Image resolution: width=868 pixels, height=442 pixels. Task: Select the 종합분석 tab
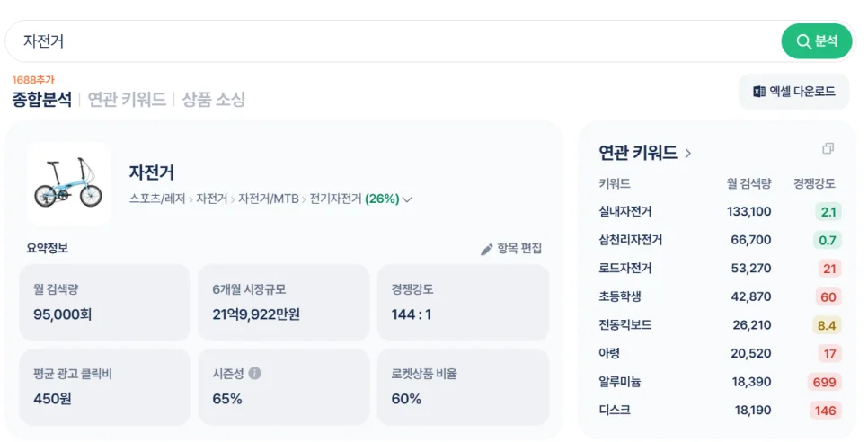coord(41,100)
